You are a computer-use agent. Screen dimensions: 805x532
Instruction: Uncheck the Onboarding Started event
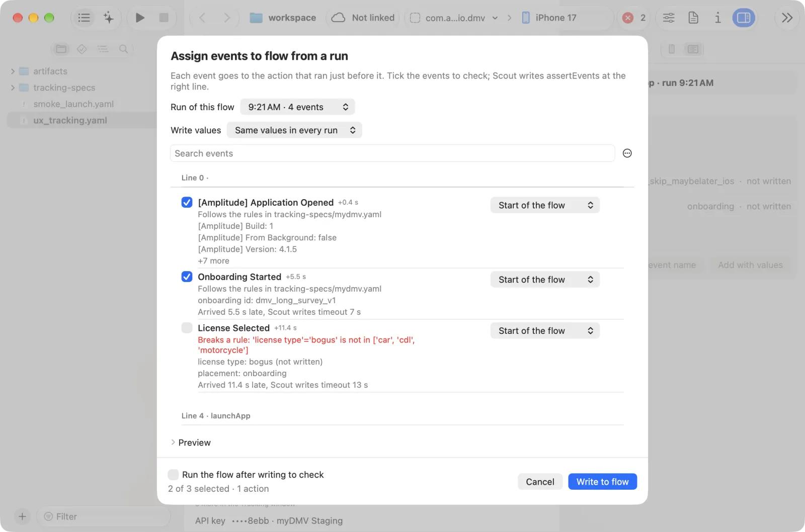tap(187, 277)
